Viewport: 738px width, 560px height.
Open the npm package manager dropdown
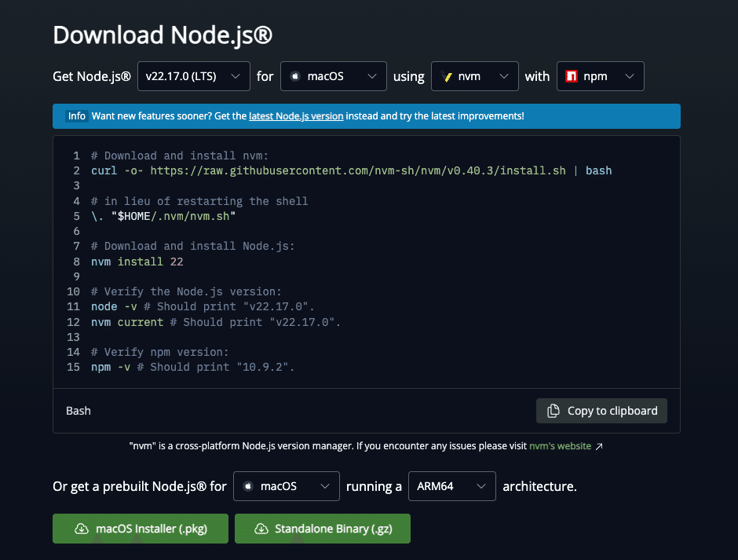coord(600,76)
